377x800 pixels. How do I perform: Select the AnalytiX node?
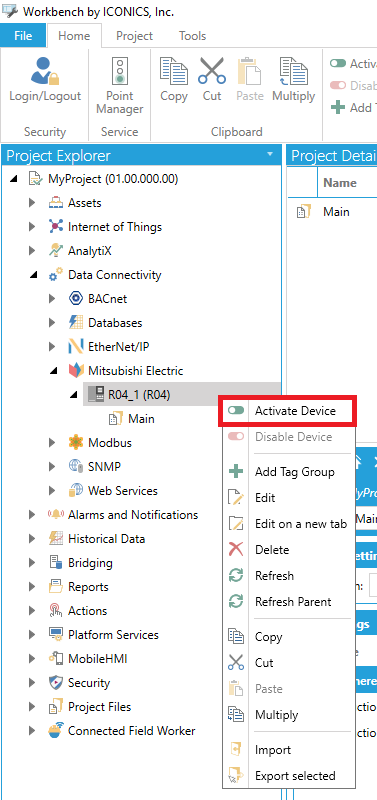point(89,251)
